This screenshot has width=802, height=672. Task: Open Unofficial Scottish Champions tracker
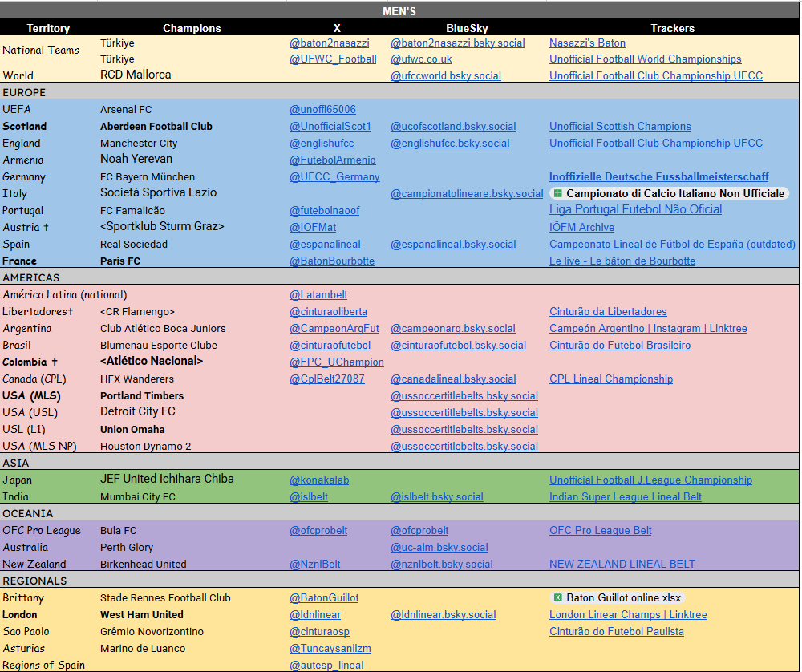[620, 127]
